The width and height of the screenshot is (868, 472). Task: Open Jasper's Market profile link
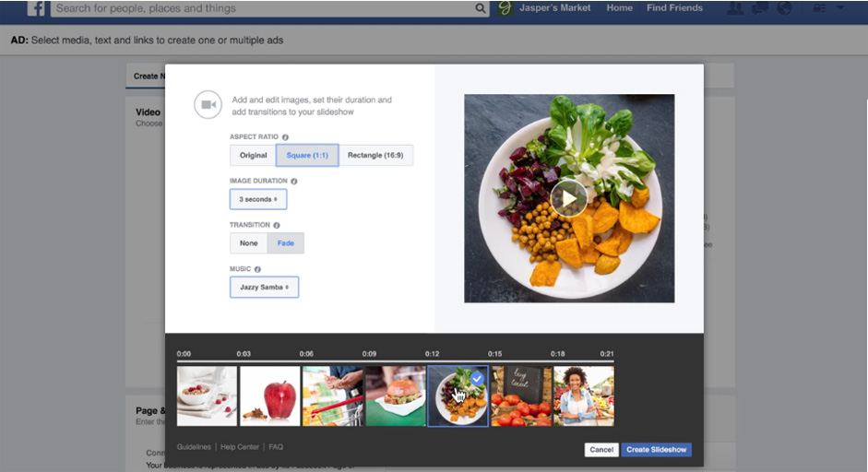[x=554, y=7]
